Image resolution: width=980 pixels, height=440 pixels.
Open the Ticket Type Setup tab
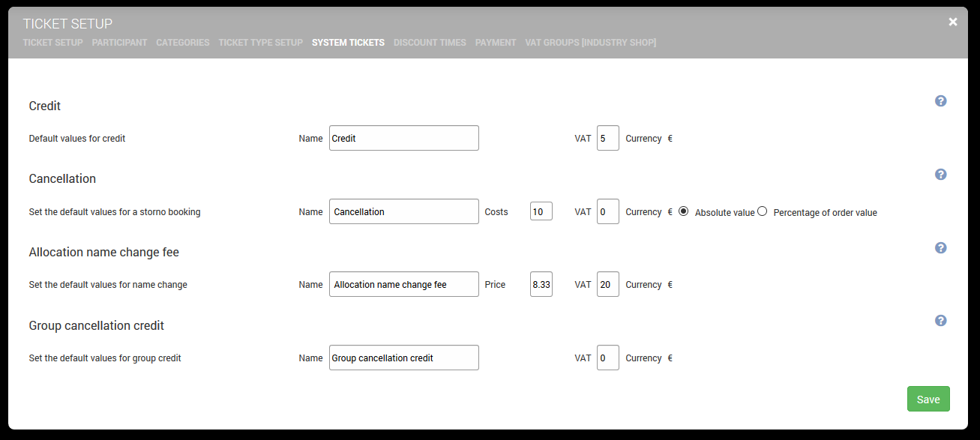(x=261, y=43)
